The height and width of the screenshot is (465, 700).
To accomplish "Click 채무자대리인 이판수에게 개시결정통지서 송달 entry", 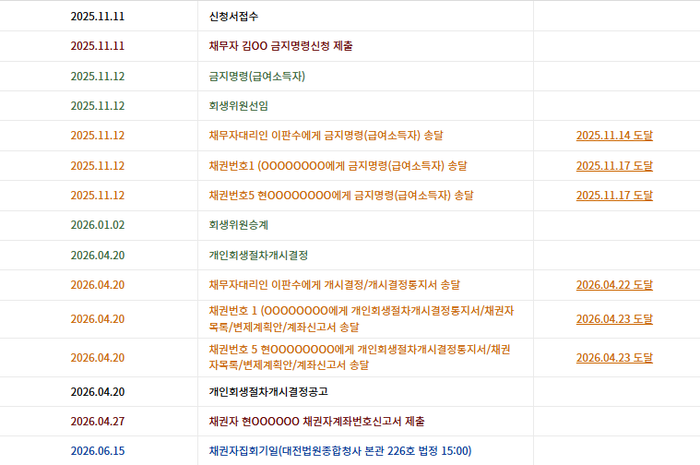I will pos(334,285).
